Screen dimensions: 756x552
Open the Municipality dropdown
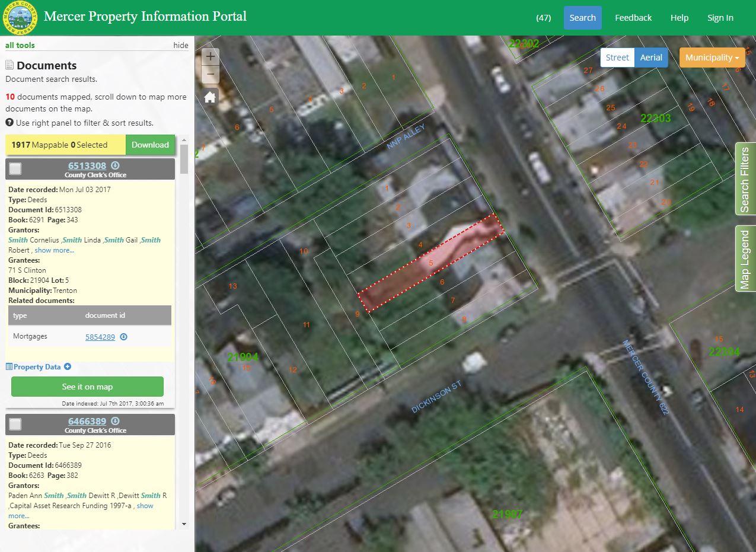click(x=712, y=58)
